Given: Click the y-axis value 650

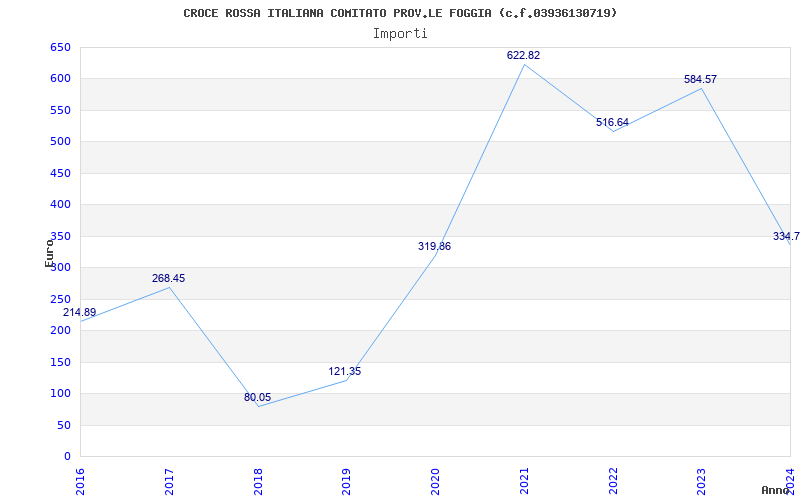Looking at the screenshot, I should [60, 47].
